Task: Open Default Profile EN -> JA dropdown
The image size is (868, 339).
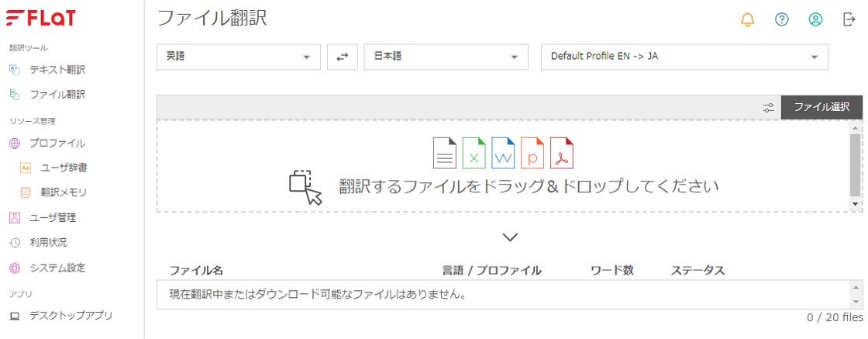Action: click(x=685, y=57)
